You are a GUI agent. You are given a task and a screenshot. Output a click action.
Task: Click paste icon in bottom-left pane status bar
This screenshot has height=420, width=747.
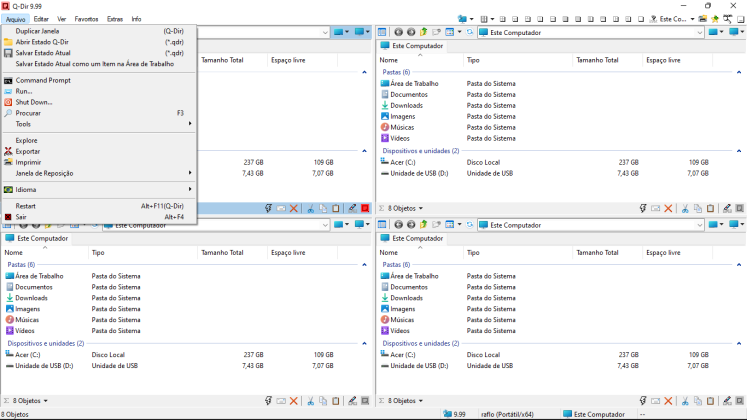click(x=335, y=401)
